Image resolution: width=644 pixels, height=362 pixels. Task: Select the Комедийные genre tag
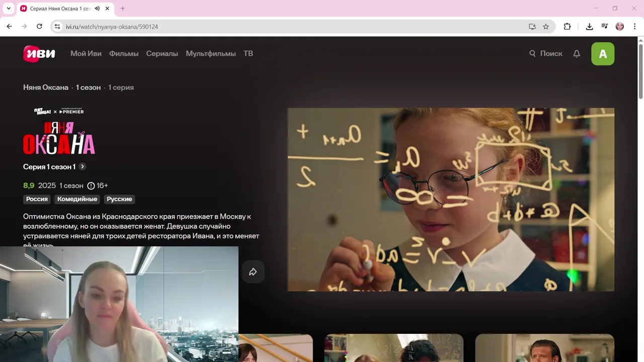point(77,199)
